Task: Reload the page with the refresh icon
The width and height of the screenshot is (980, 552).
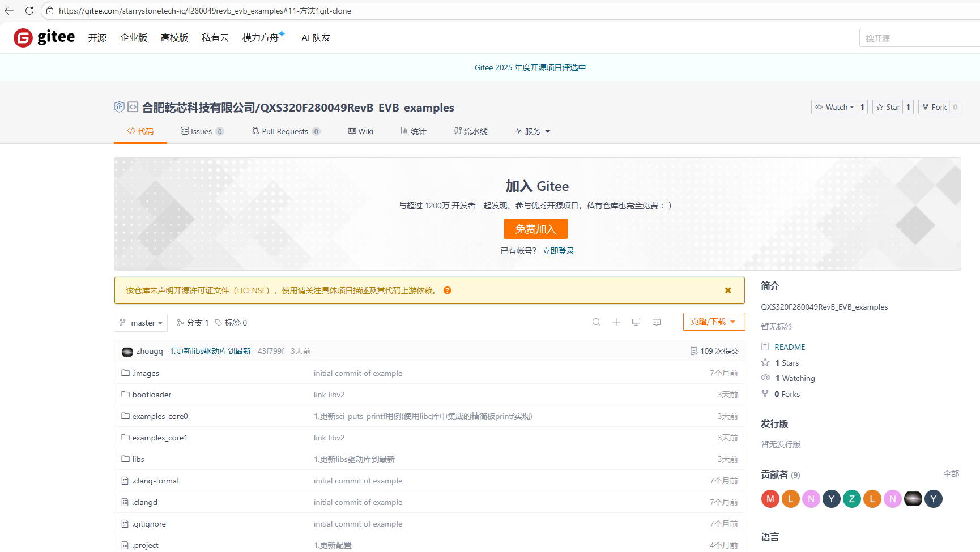Action: click(x=29, y=11)
